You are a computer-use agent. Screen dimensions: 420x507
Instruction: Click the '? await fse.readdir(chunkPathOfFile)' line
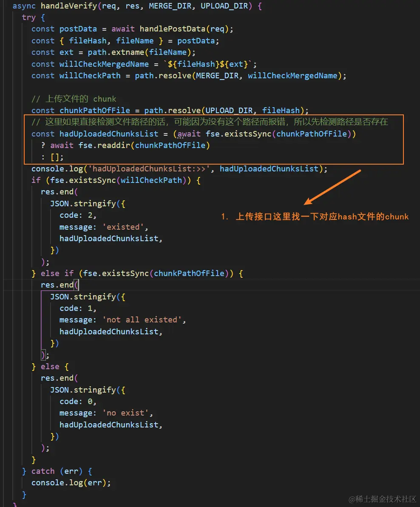(x=125, y=145)
